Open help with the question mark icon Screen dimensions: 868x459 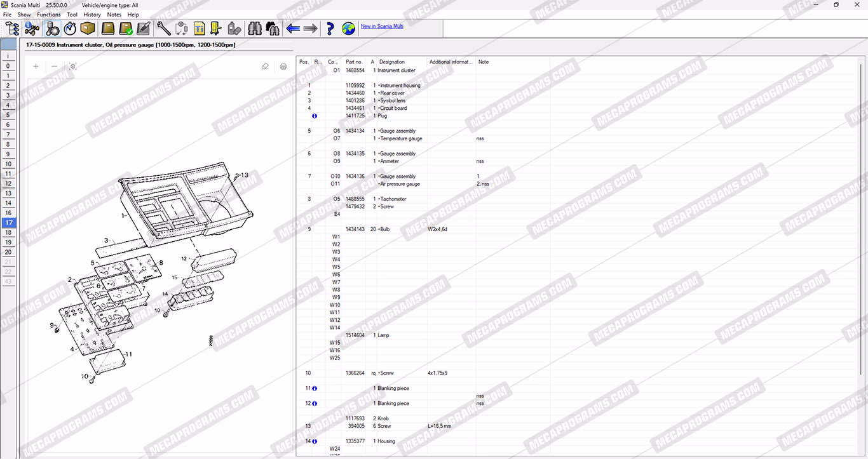(330, 29)
